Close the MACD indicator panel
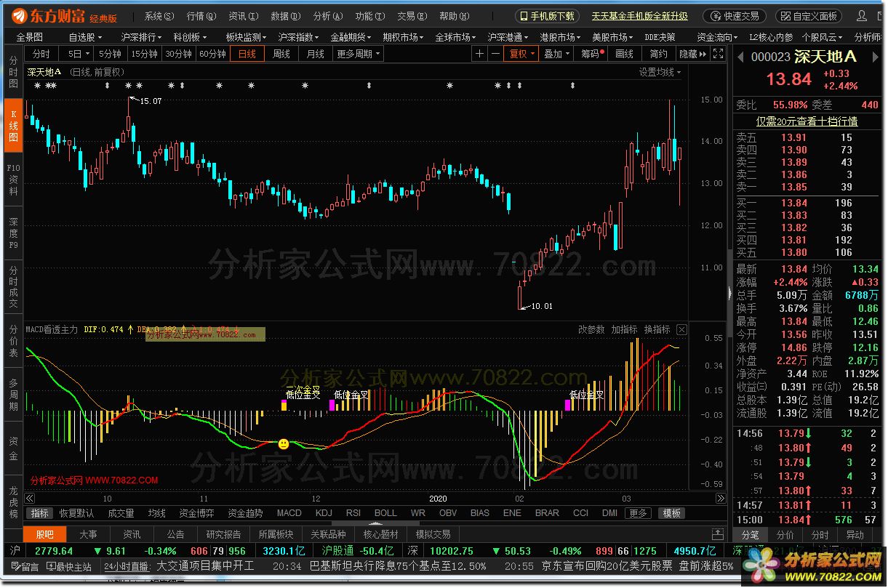The width and height of the screenshot is (888, 588). (681, 330)
